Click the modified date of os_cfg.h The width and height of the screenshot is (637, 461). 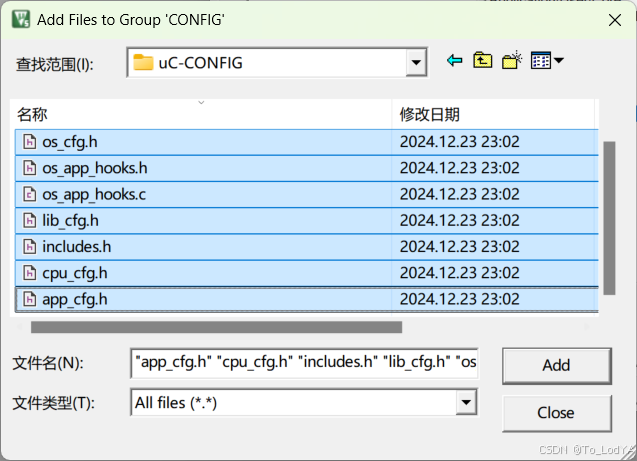[459, 142]
